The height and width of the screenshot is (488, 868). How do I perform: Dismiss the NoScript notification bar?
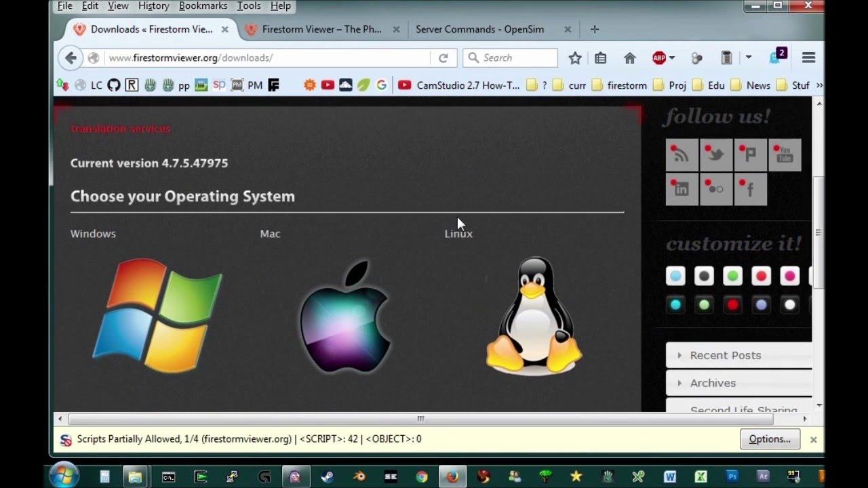coord(813,440)
